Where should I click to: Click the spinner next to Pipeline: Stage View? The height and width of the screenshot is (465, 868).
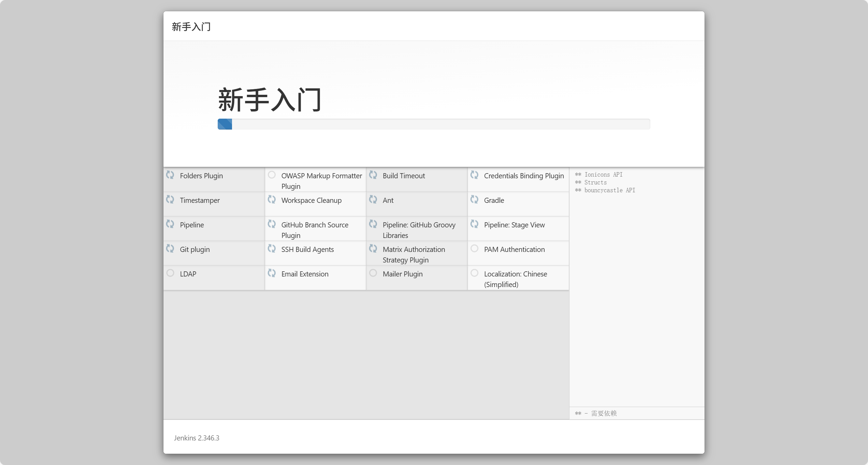474,224
